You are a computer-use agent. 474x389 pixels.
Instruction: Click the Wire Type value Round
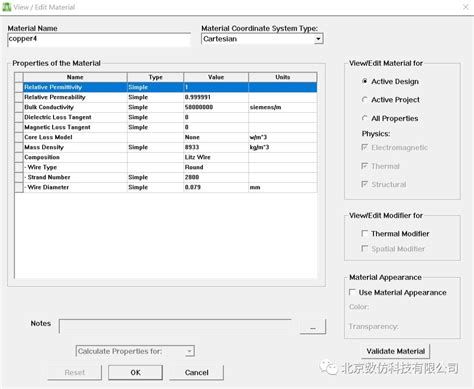216,167
